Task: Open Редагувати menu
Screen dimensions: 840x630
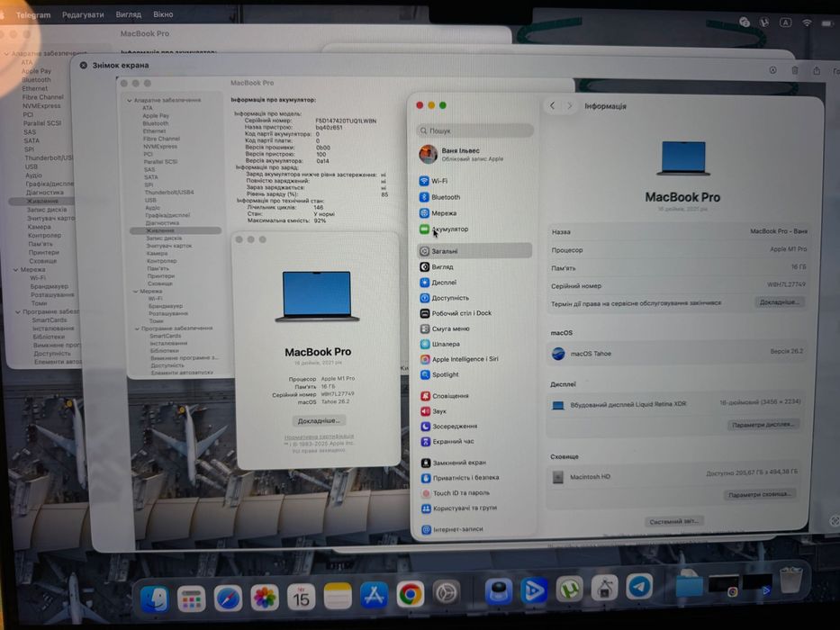Action: click(83, 14)
